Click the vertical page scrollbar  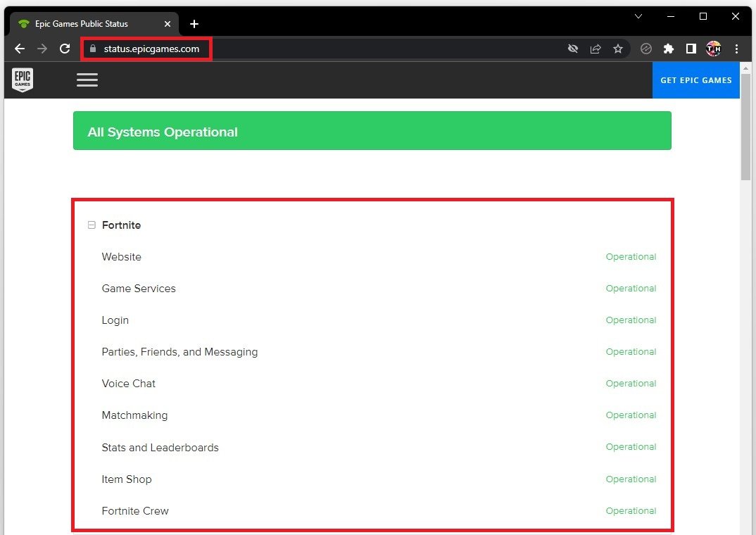pyautogui.click(x=745, y=127)
